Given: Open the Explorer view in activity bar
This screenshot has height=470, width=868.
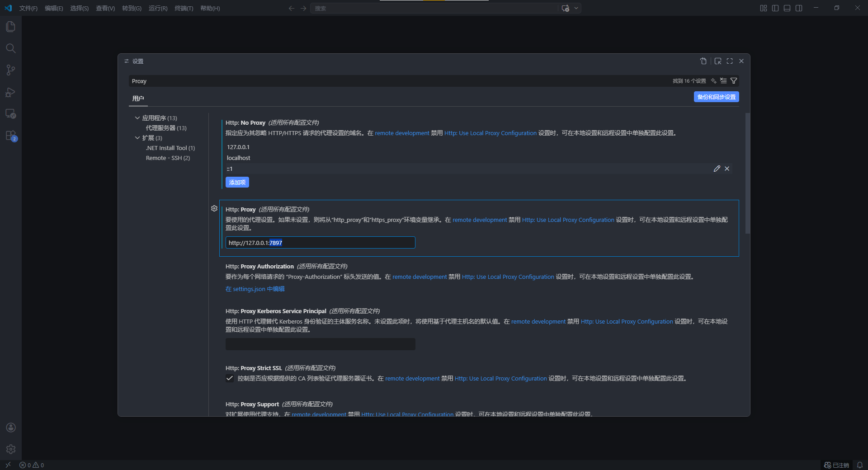Looking at the screenshot, I should (10, 27).
